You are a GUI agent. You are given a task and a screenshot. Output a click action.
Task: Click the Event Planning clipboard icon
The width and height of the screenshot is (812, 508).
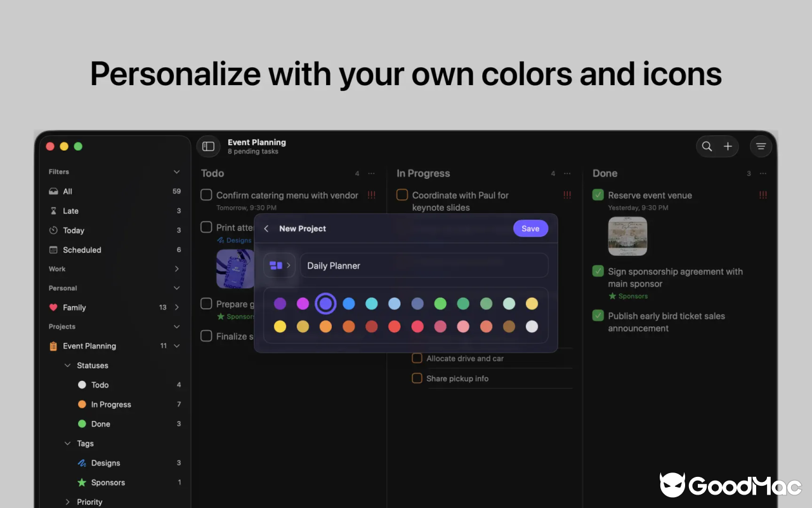tap(54, 346)
